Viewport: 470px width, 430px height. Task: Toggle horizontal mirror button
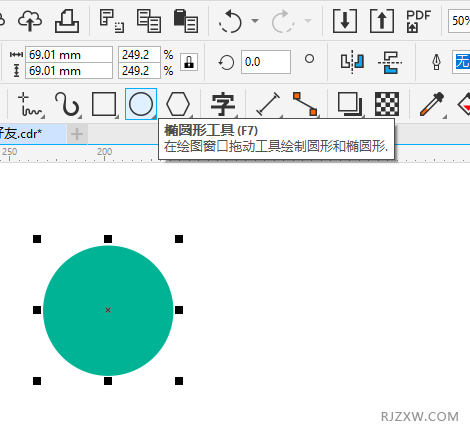click(352, 62)
